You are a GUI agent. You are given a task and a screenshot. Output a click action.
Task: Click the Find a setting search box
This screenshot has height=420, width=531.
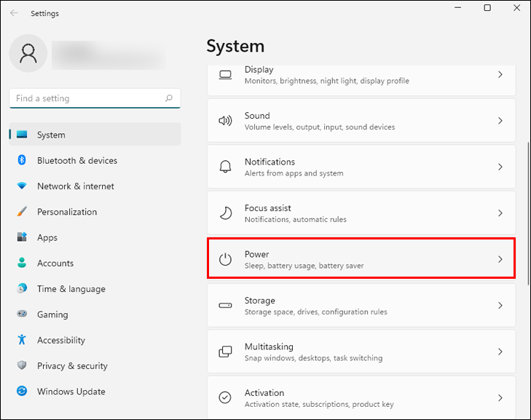87,98
